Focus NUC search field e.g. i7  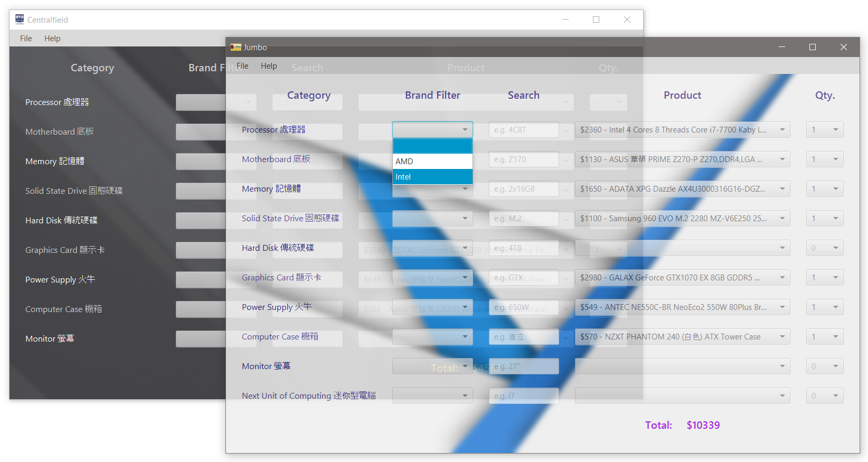click(524, 396)
